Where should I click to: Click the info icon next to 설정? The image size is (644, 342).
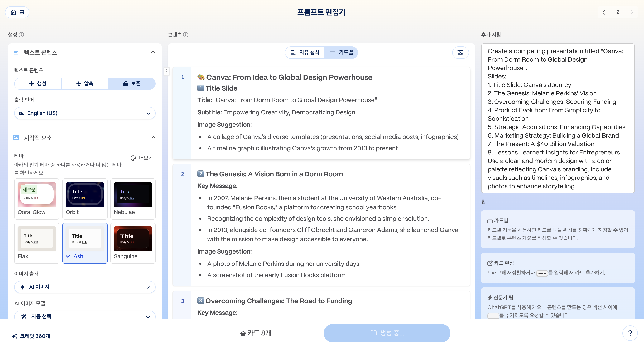click(22, 35)
